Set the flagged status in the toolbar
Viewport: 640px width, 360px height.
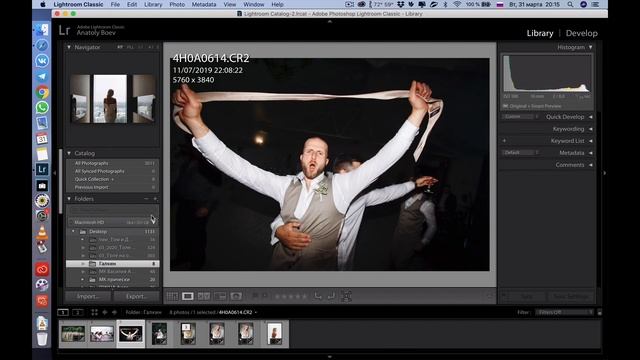point(255,296)
